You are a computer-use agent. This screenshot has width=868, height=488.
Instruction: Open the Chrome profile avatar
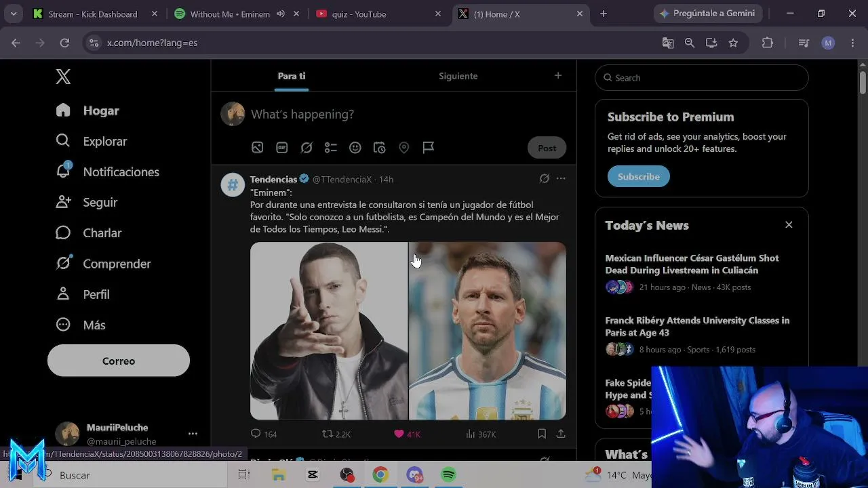click(828, 43)
